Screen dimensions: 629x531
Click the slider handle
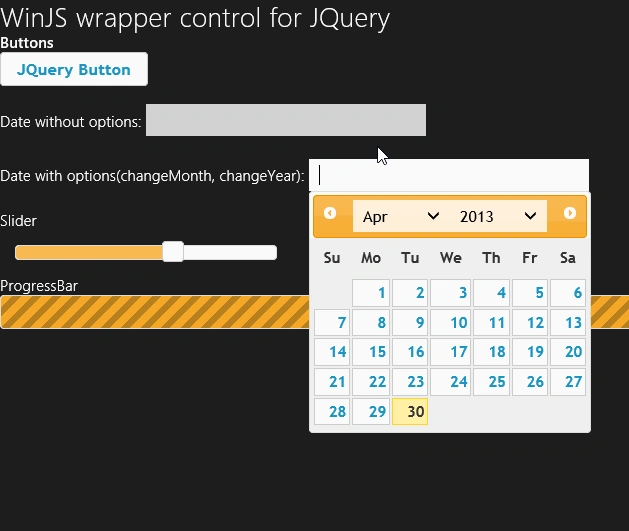click(173, 252)
